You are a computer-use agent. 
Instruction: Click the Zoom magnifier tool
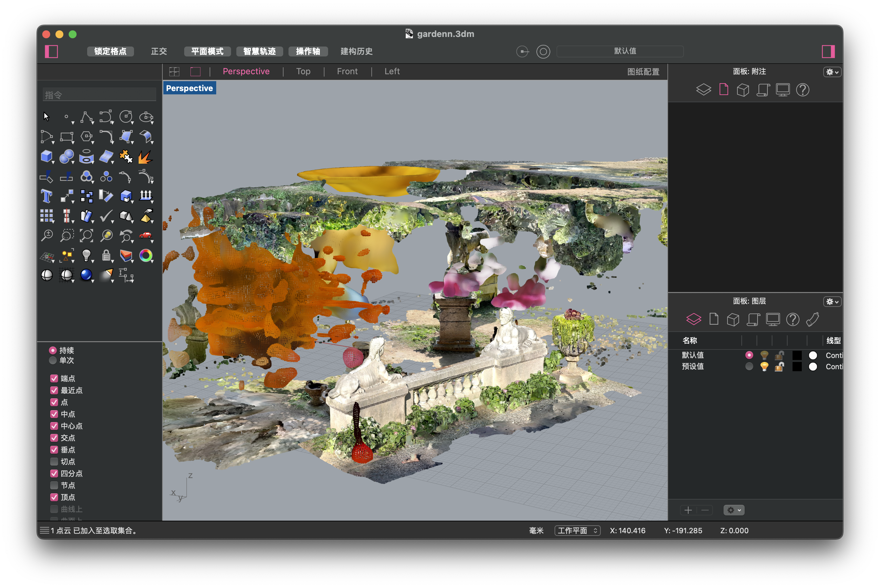click(x=47, y=236)
